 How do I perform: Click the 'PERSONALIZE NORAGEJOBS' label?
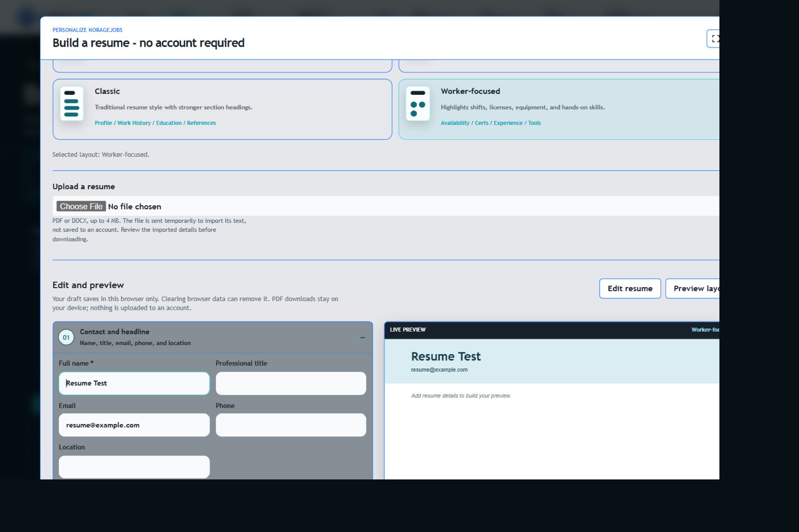[x=87, y=30]
